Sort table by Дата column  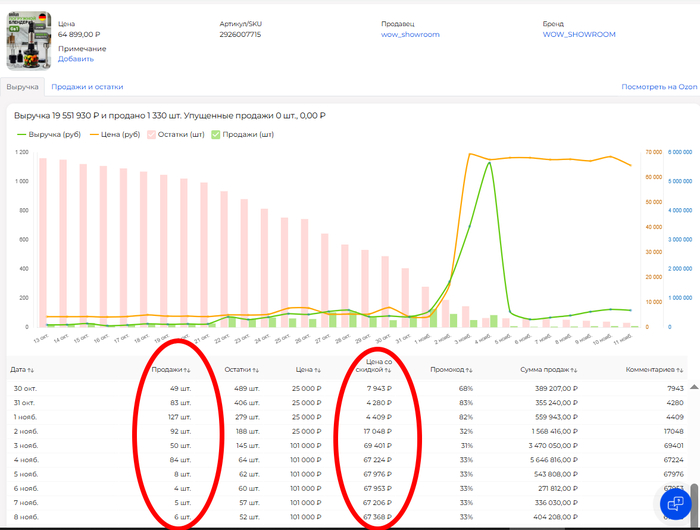coord(23,369)
